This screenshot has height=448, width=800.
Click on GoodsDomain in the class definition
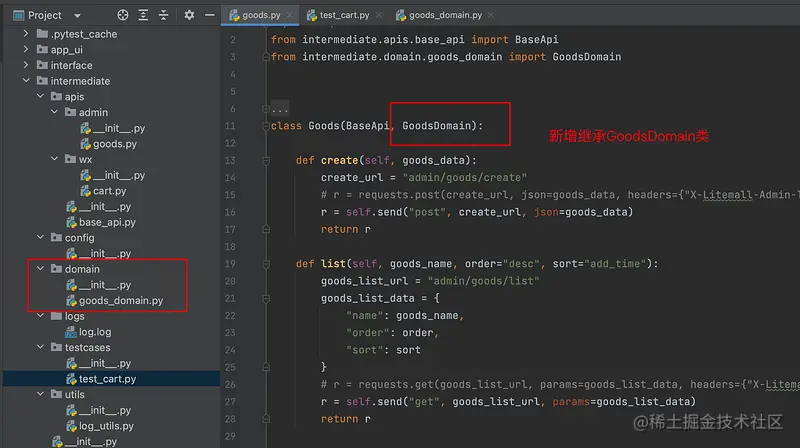439,126
